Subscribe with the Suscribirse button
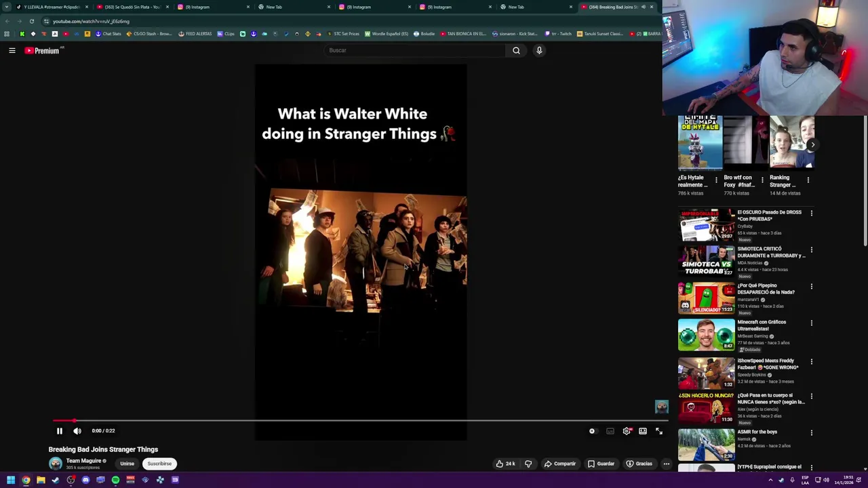This screenshot has height=488, width=868. [x=159, y=464]
